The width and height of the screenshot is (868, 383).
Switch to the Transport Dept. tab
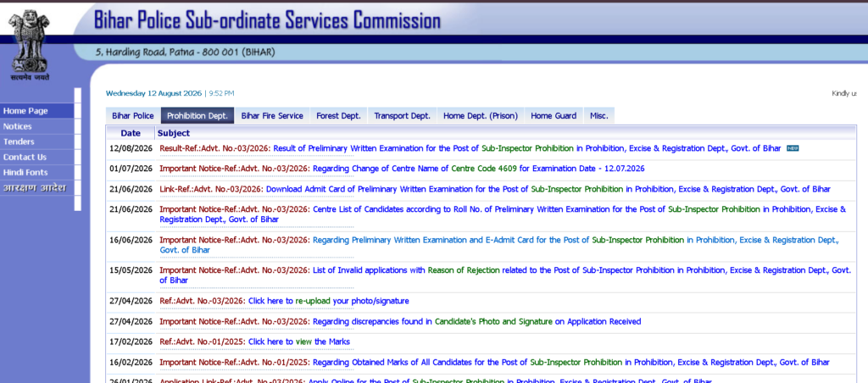pos(402,116)
